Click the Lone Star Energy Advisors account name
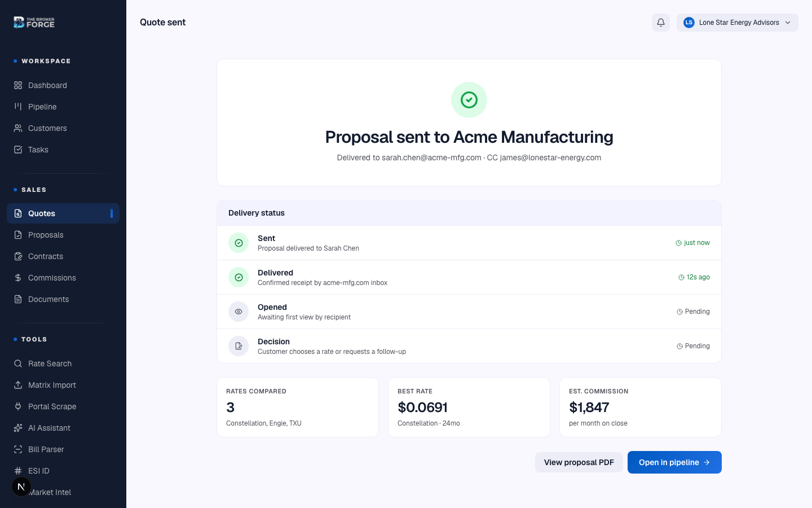The width and height of the screenshot is (812, 508). click(x=739, y=23)
